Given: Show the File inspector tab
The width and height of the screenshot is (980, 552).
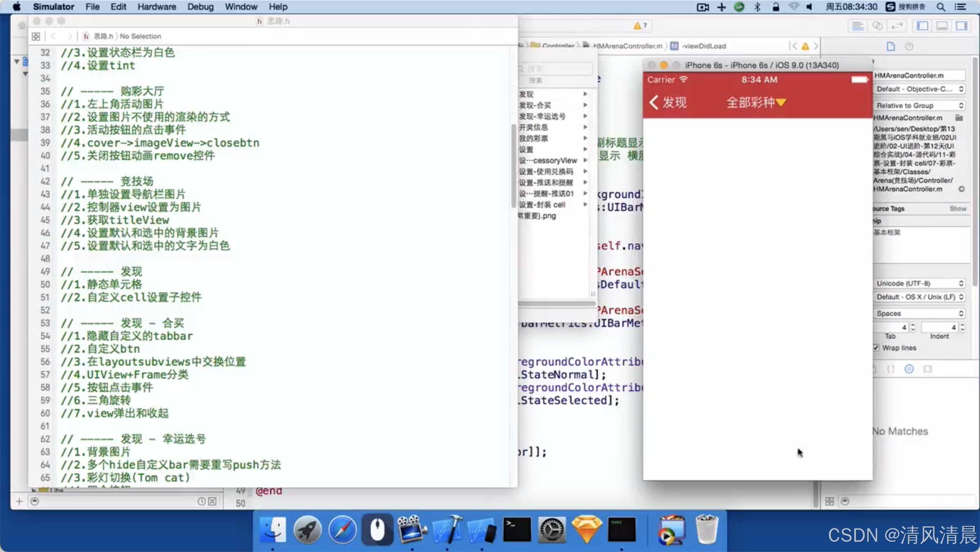Looking at the screenshot, I should point(891,47).
